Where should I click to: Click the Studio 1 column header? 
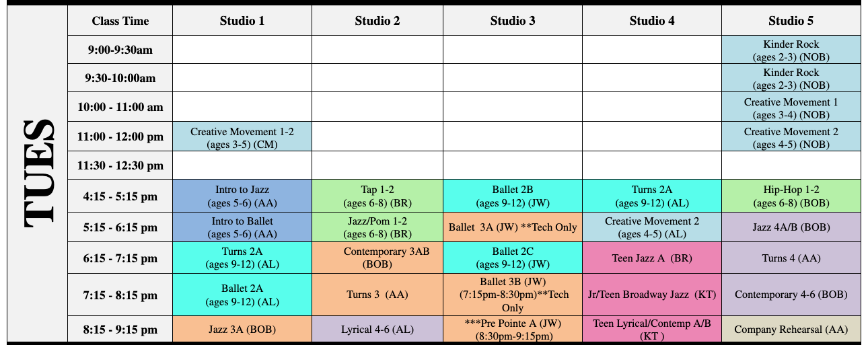point(242,21)
